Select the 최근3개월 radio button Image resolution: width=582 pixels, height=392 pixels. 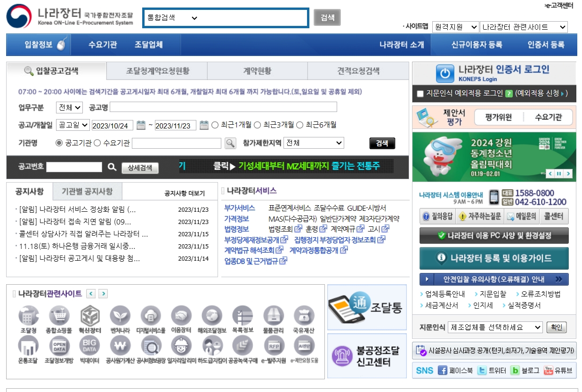coord(258,125)
